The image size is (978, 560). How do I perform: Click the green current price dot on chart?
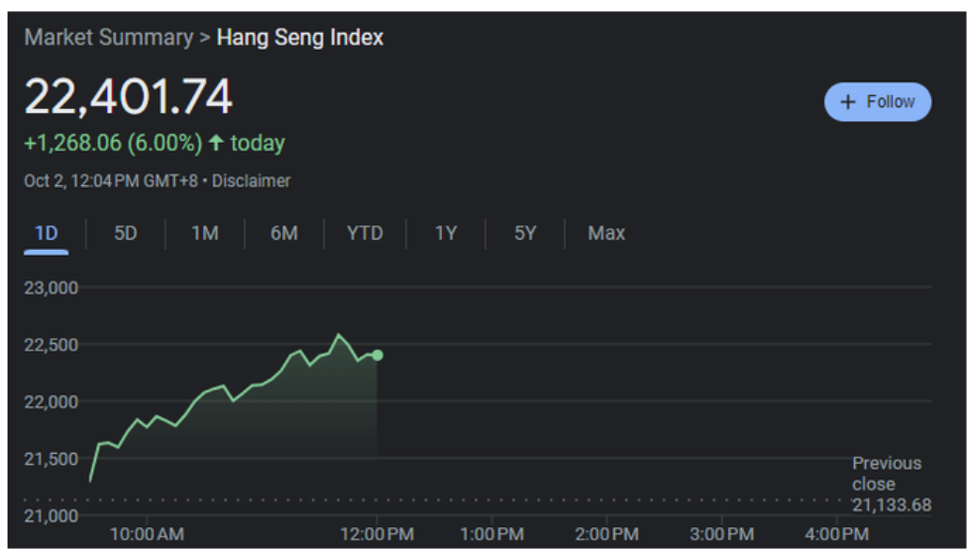click(377, 355)
